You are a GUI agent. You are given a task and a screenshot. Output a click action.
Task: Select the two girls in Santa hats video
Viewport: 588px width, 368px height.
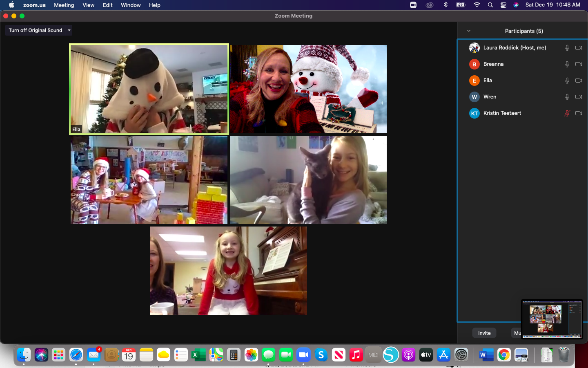click(x=149, y=180)
